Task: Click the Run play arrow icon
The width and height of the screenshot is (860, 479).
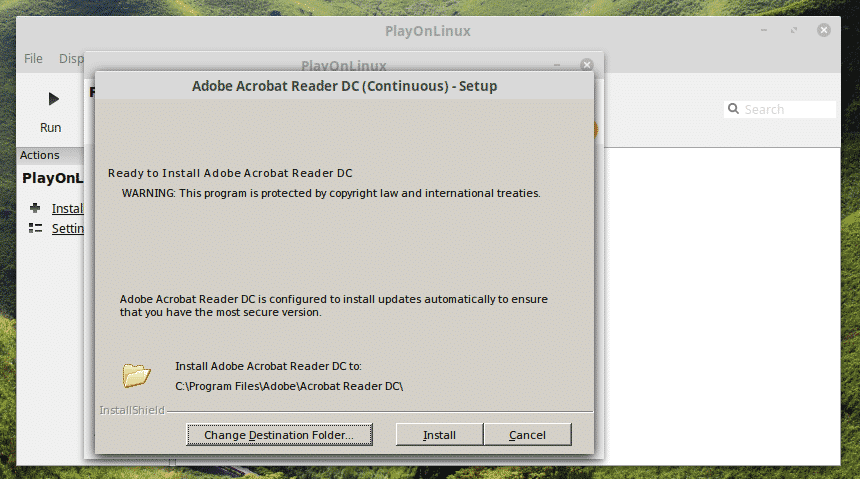Action: coord(53,99)
